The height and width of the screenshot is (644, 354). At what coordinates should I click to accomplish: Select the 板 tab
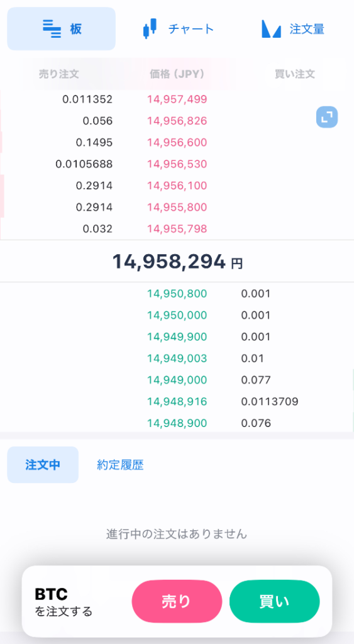61,29
